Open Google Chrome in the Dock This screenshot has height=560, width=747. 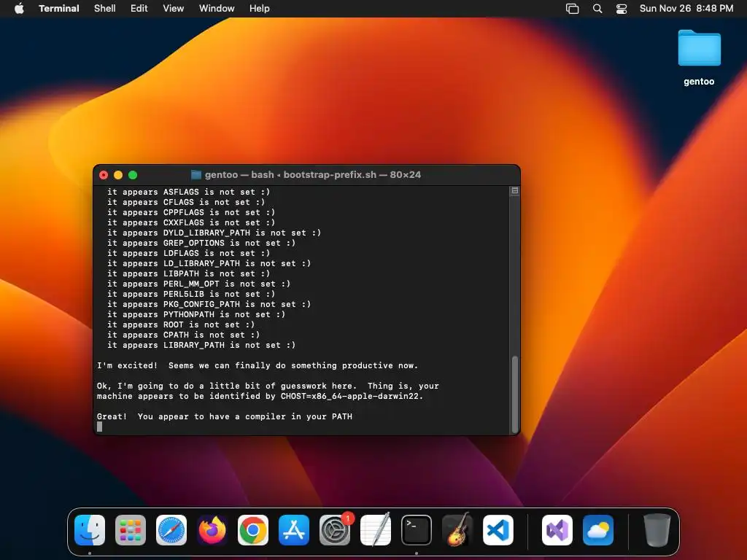(x=253, y=530)
